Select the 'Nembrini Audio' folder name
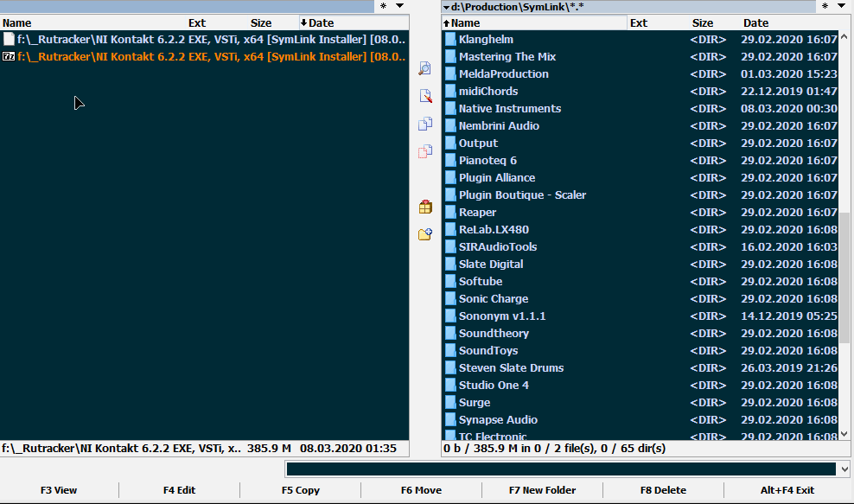Viewport: 854px width, 504px height. pyautogui.click(x=499, y=126)
